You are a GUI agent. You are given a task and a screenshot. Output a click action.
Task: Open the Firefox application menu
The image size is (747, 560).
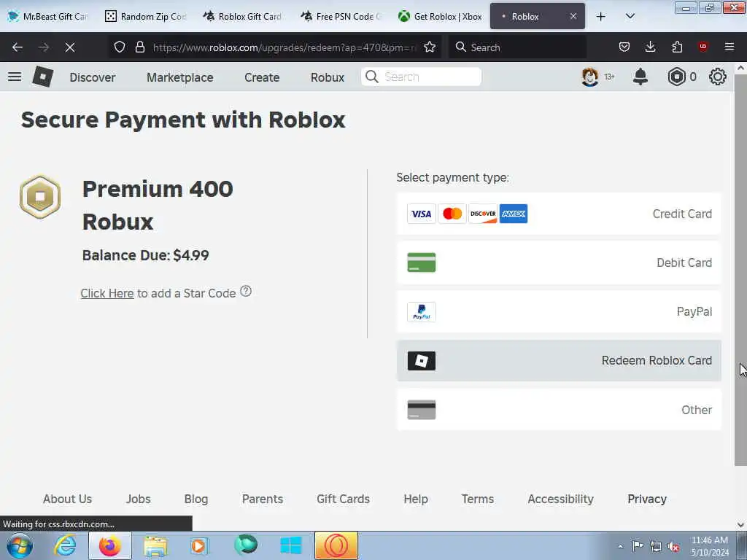(x=729, y=47)
